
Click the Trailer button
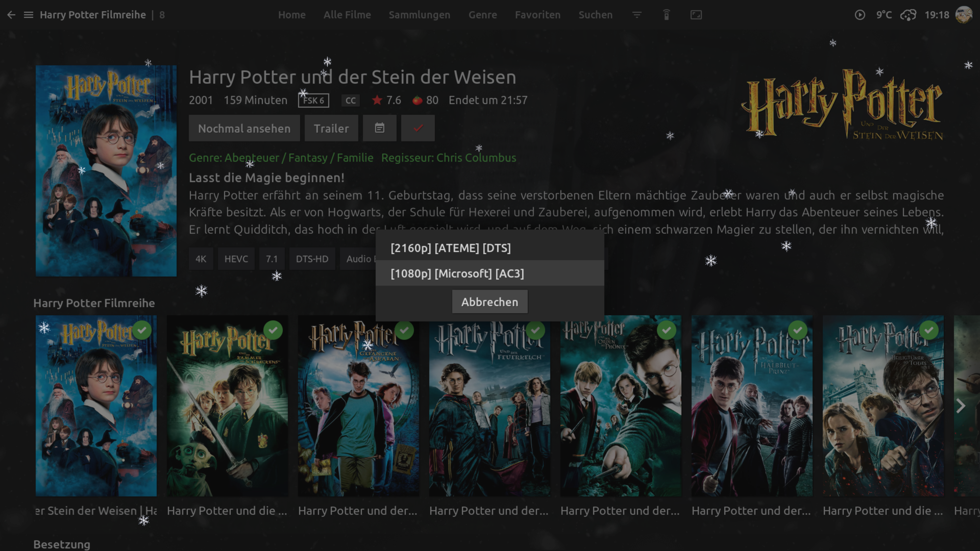(331, 128)
